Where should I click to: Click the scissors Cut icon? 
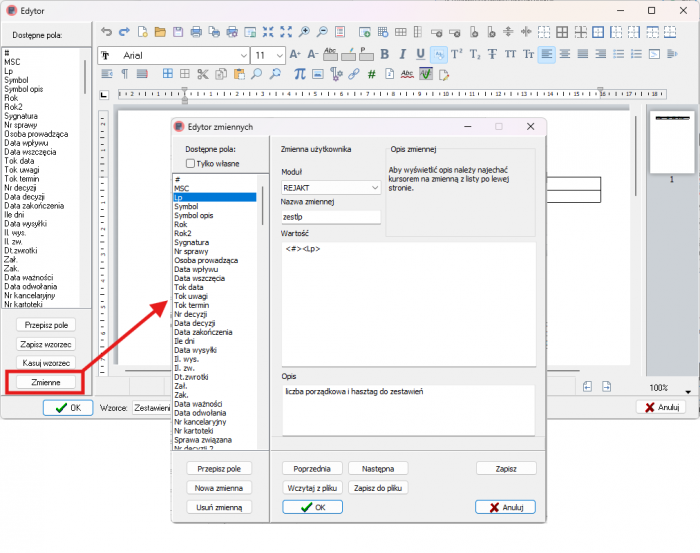click(203, 73)
